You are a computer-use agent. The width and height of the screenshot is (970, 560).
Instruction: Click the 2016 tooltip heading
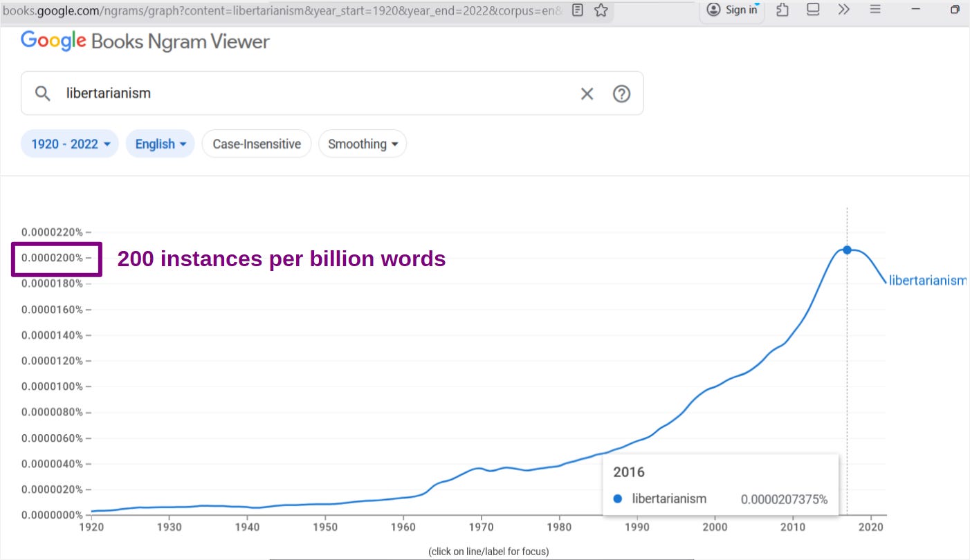[629, 472]
